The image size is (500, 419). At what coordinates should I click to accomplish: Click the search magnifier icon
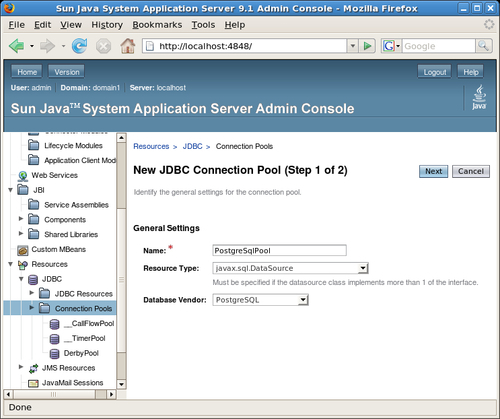pos(483,46)
